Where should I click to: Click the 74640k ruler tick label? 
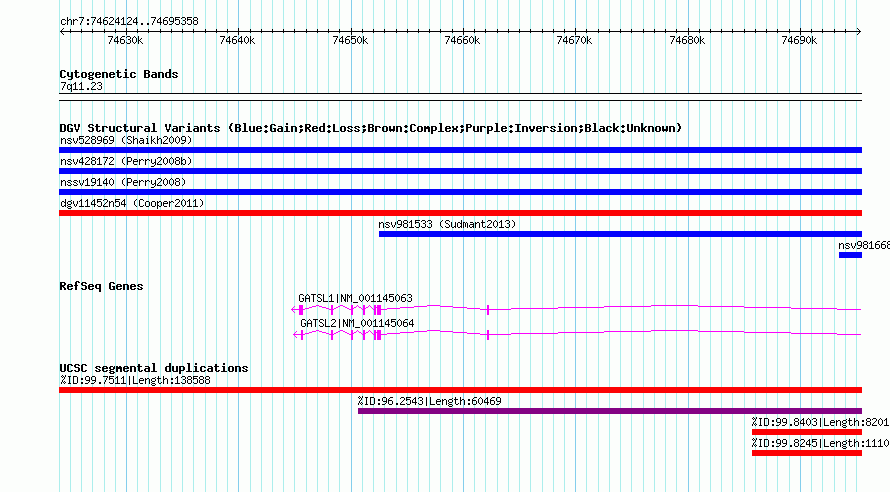click(237, 40)
